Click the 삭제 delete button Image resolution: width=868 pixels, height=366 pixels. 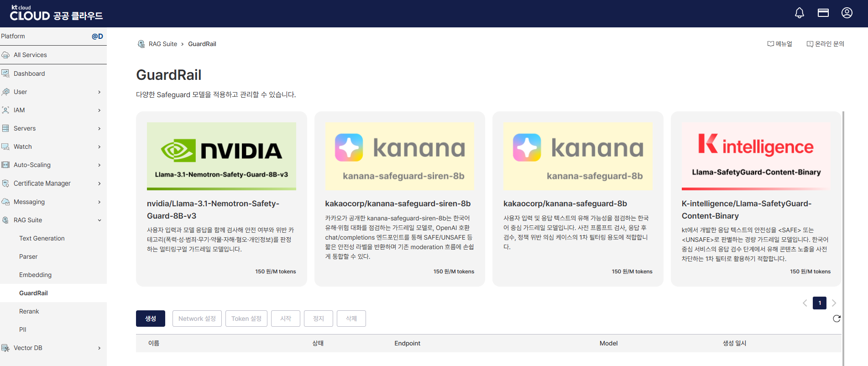pos(351,319)
